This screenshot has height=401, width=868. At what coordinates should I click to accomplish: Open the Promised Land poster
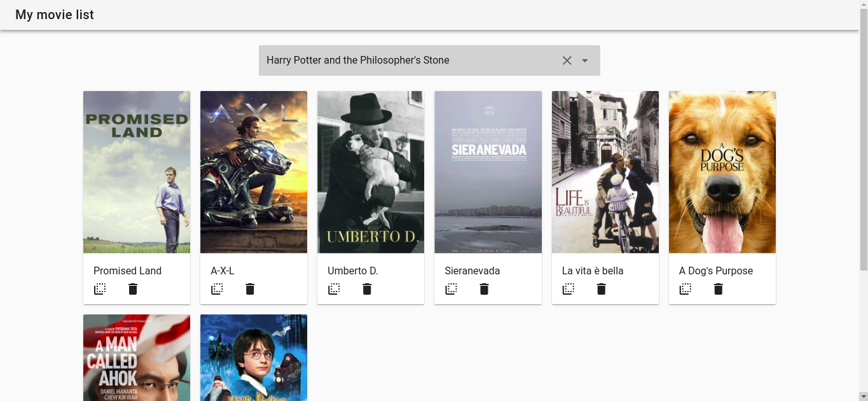point(137,172)
